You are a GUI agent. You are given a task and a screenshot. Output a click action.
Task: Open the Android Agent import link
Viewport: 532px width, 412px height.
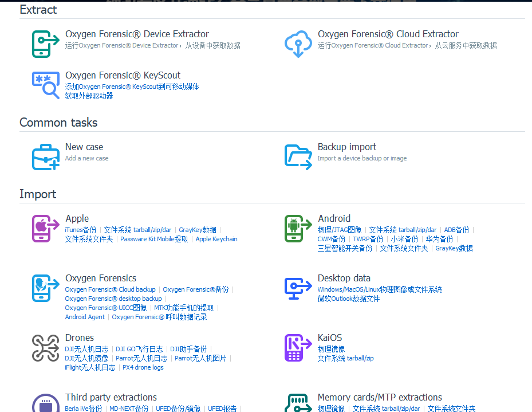[85, 317]
